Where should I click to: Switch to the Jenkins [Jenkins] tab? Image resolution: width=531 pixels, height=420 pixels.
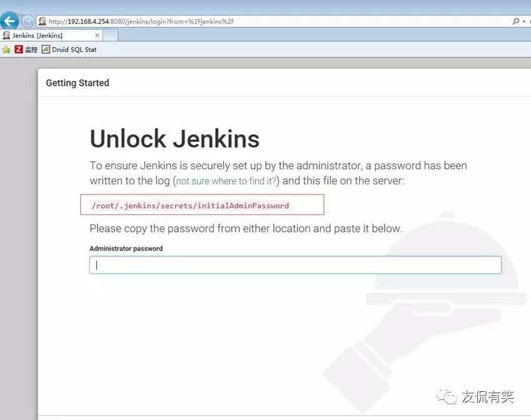[x=51, y=35]
